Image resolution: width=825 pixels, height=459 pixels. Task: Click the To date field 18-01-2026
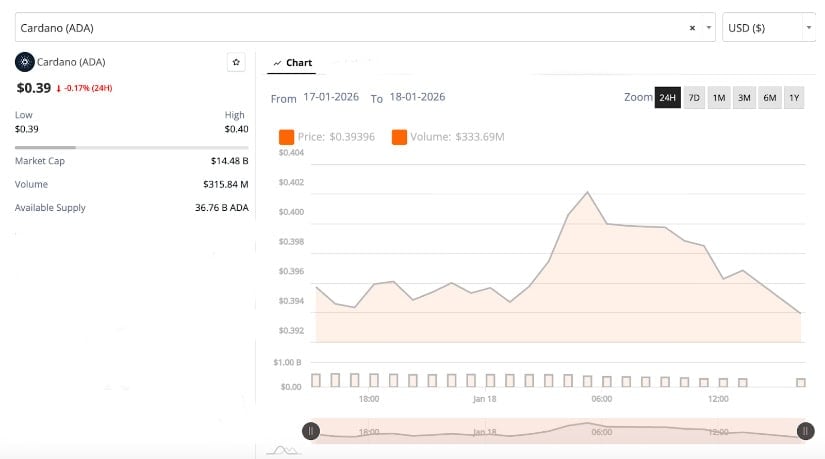click(416, 97)
